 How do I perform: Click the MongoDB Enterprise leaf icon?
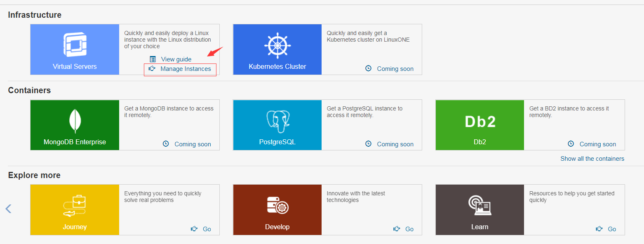(x=75, y=120)
